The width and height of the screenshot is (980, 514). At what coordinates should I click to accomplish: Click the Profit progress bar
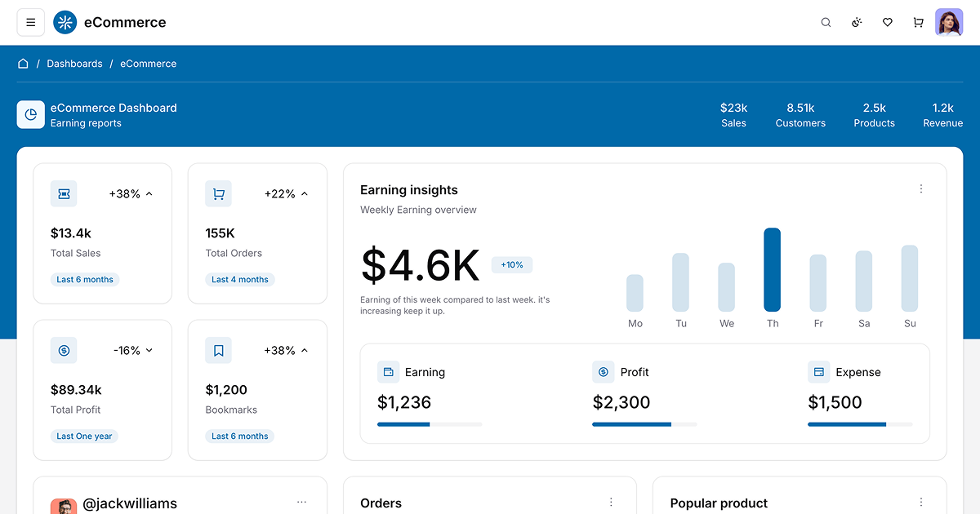[644, 424]
